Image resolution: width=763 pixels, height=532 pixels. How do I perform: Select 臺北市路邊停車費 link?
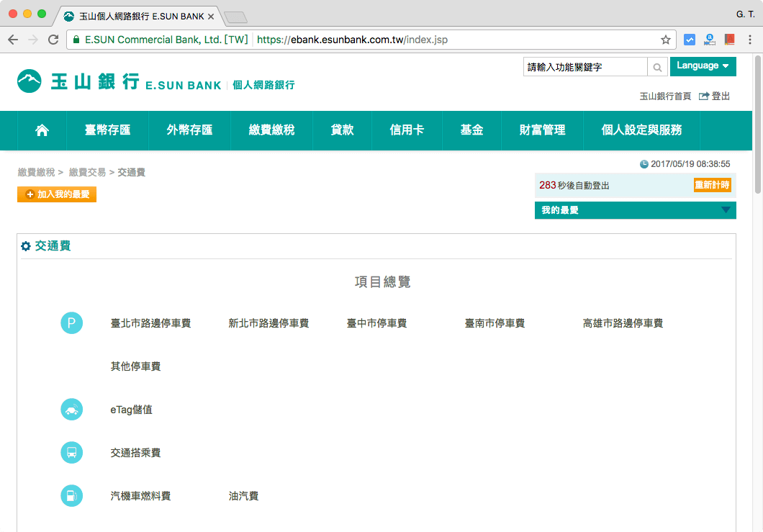tap(150, 323)
